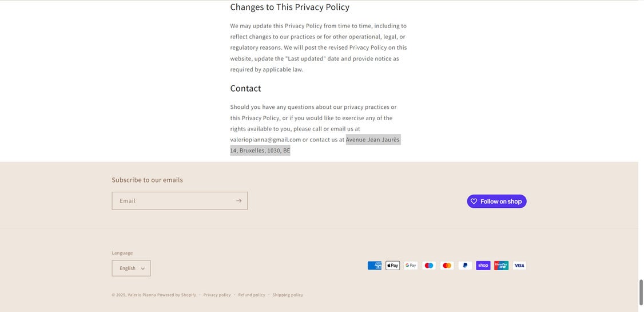Click the Mastercard payment icon
Screen dimensions: 644x312
447,266
